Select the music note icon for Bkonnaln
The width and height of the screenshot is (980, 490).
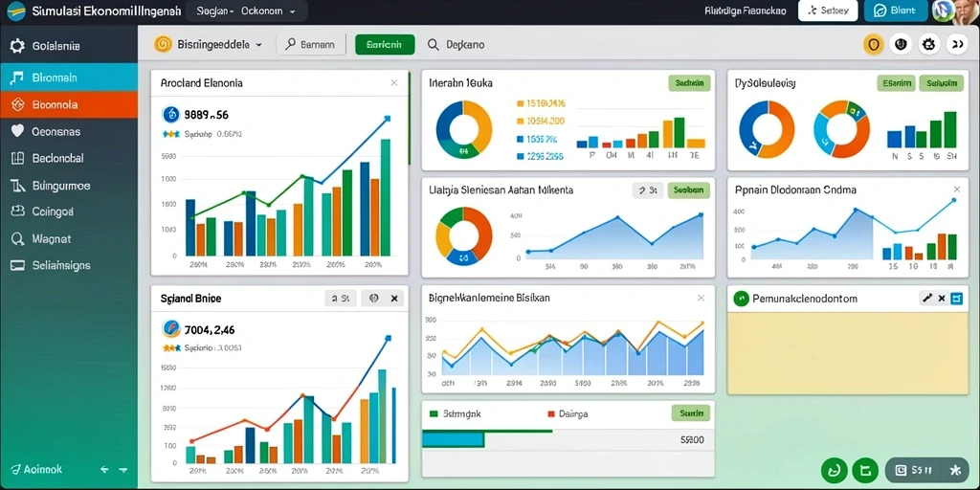coord(17,78)
